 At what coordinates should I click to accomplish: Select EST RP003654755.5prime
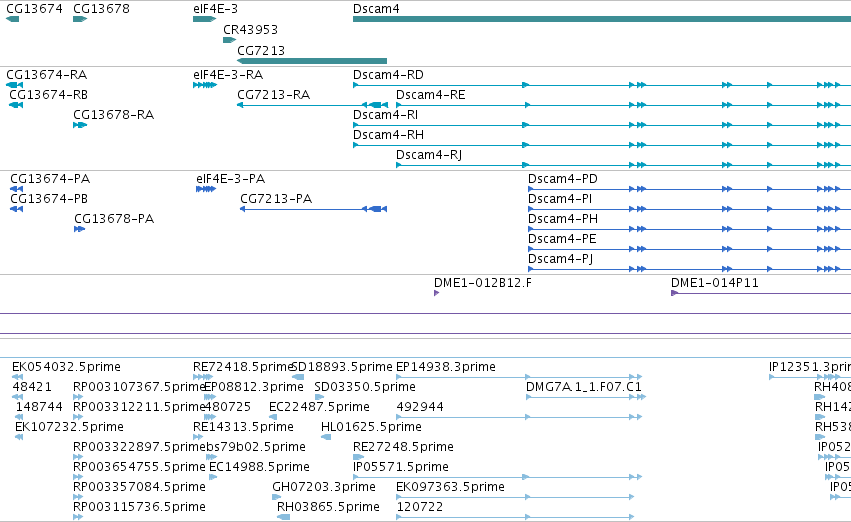coord(78,477)
